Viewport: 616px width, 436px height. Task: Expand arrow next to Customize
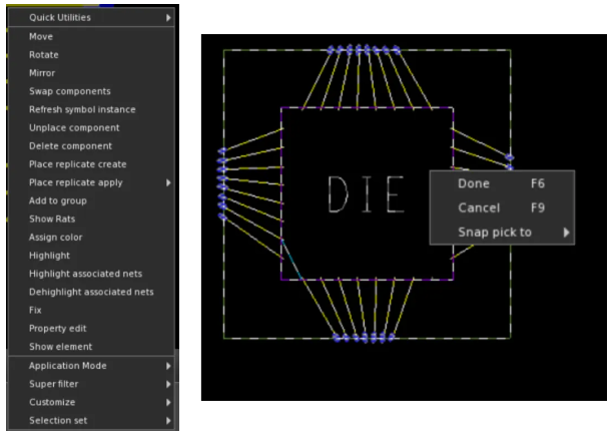pyautogui.click(x=168, y=402)
